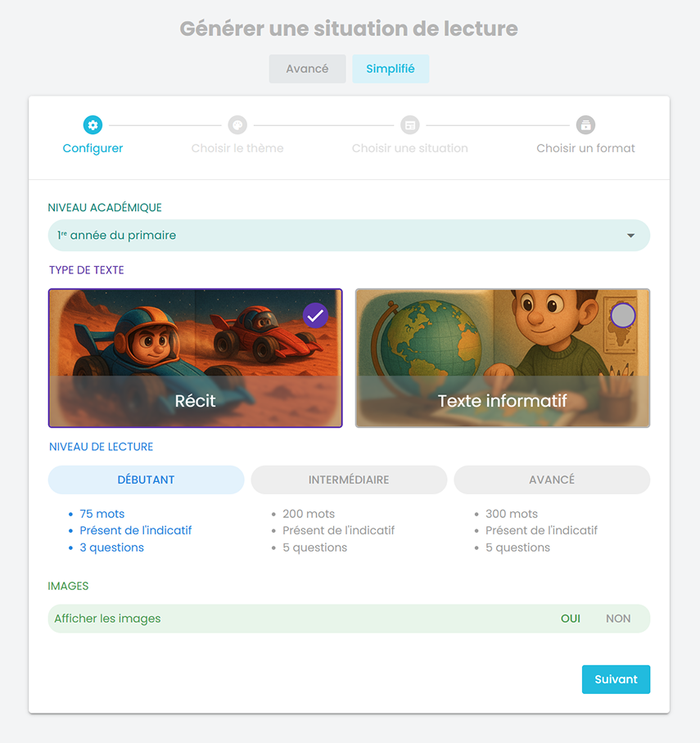Click the Choisir le thème step label
The image size is (700, 743).
[x=237, y=148]
